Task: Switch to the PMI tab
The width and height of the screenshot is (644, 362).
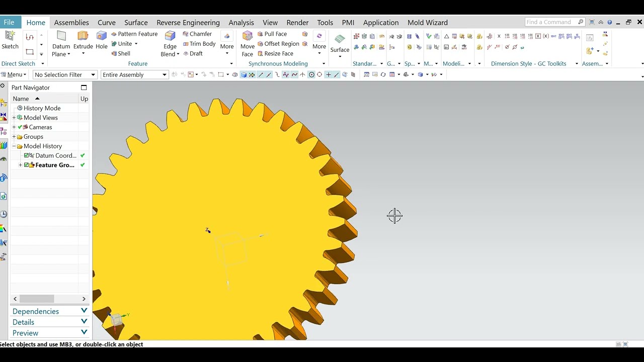Action: tap(348, 23)
